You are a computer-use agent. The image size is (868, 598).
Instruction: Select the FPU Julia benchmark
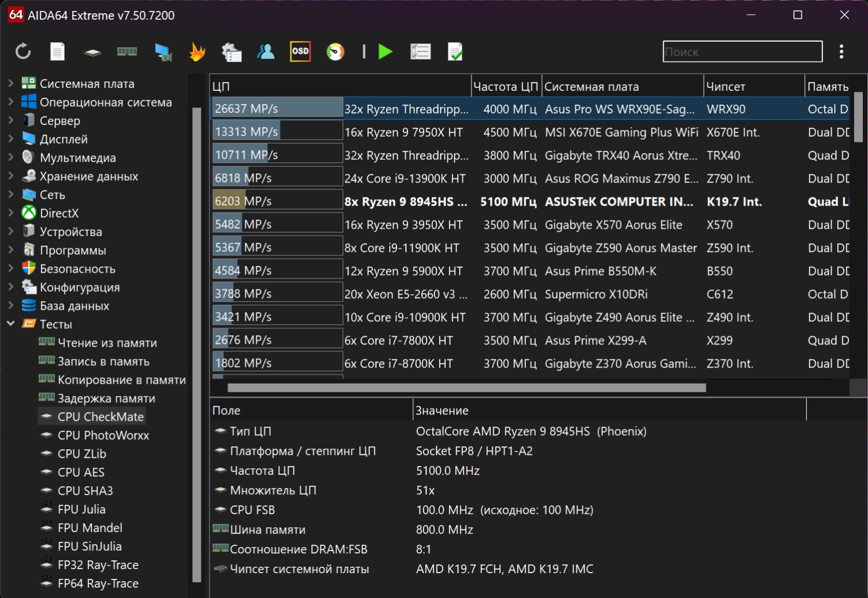pyautogui.click(x=82, y=509)
